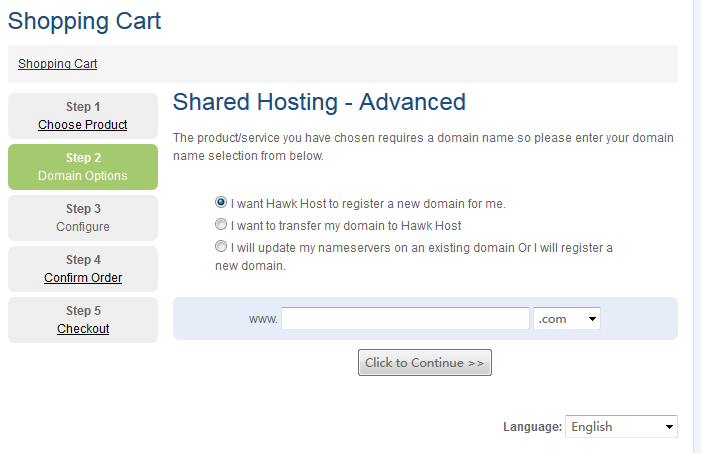Open the .com domain extension dropdown
This screenshot has width=701, height=453.
(567, 319)
